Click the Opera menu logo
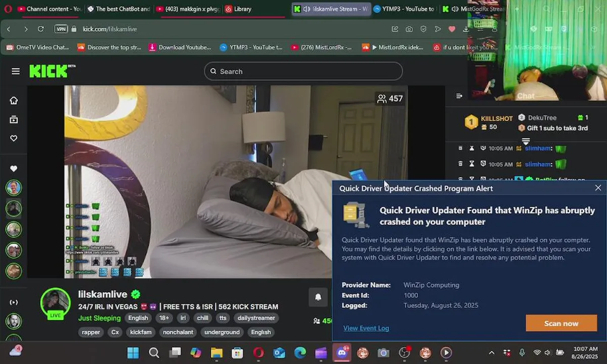 (x=8, y=9)
